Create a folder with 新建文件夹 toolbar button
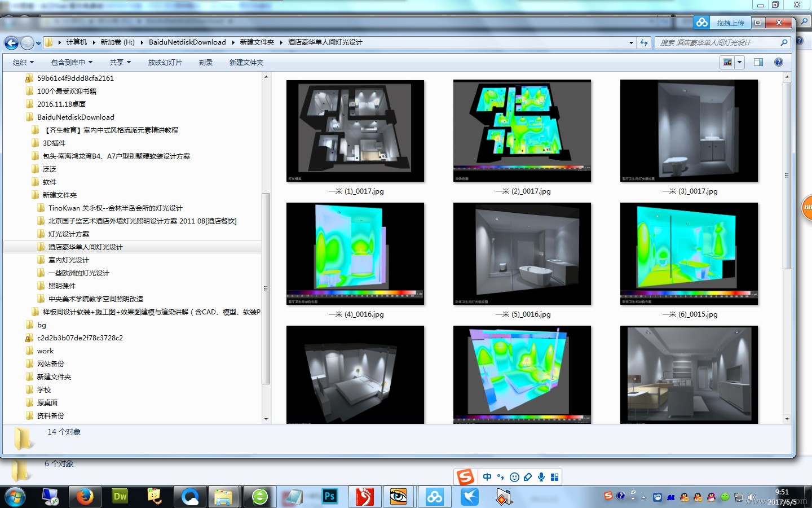The height and width of the screenshot is (508, 812). click(x=246, y=63)
